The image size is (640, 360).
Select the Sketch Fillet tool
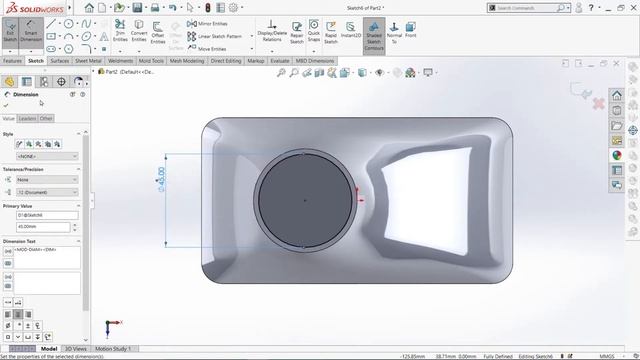86,49
